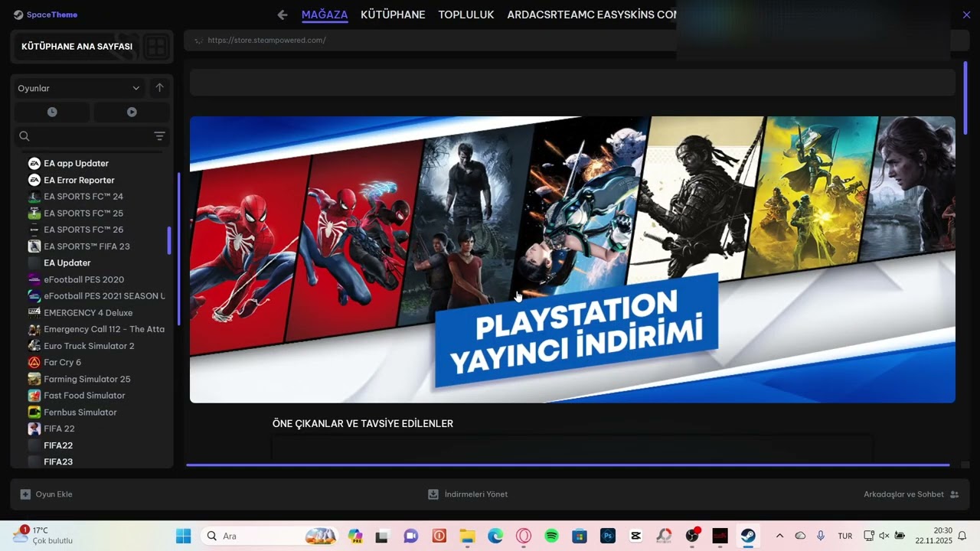Viewport: 980px width, 551px height.
Task: Open the notifications bell
Action: click(x=962, y=536)
